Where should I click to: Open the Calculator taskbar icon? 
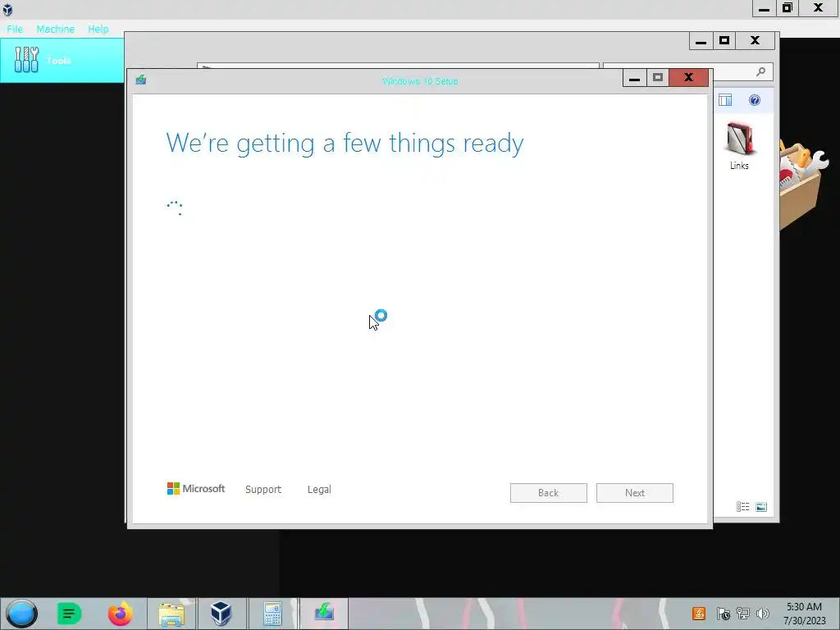point(272,614)
